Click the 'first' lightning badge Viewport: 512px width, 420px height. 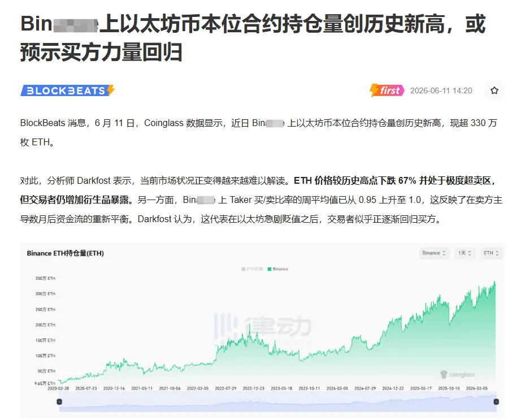(387, 90)
